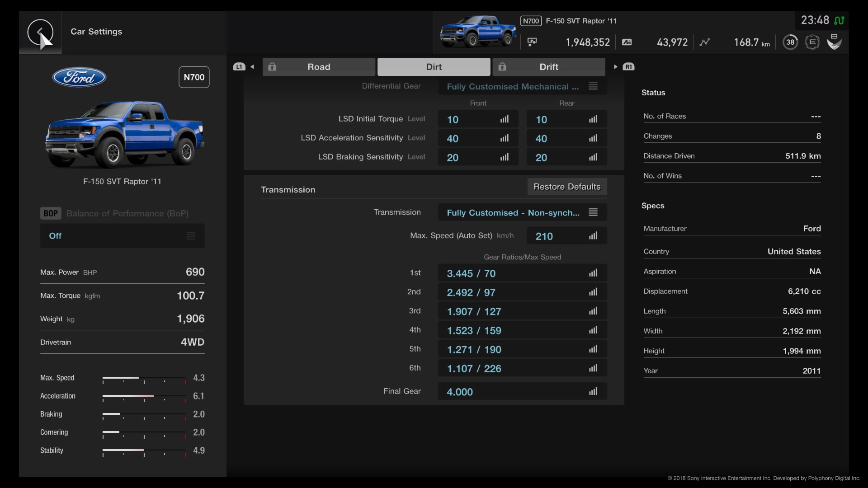
Task: Click the Max. Power 690 value
Action: point(195,272)
